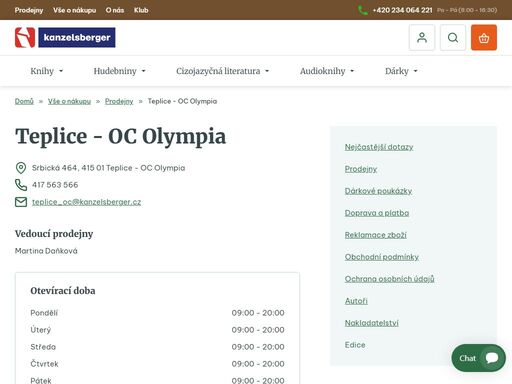This screenshot has height=384, width=512.
Task: Click Úterý opening hours 09:00 - 20:00
Action: click(258, 330)
